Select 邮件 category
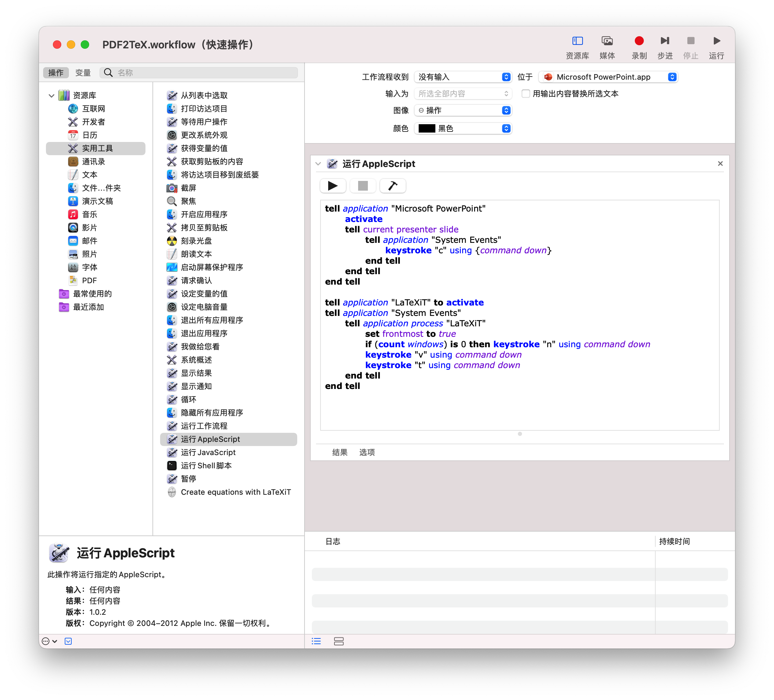 point(96,241)
